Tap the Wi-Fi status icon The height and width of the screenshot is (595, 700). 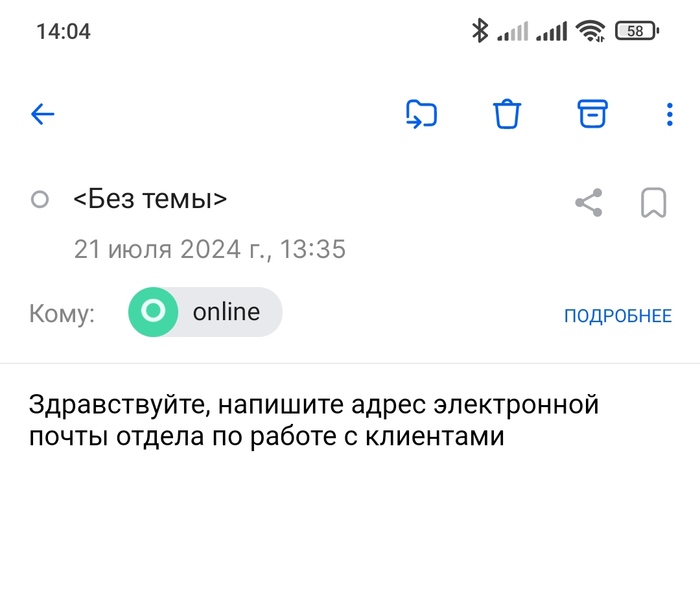pyautogui.click(x=591, y=31)
